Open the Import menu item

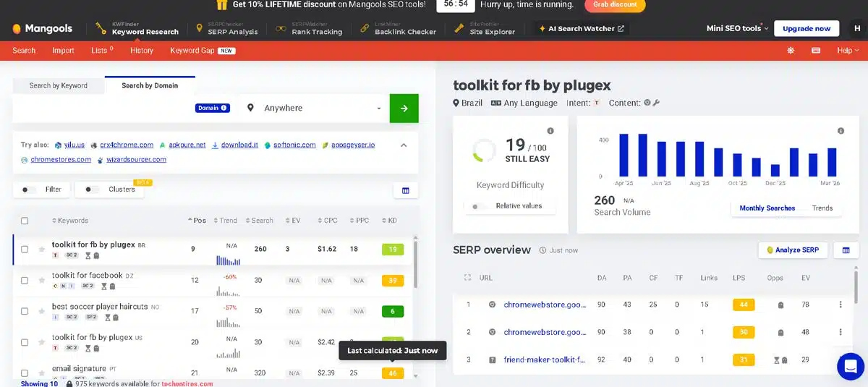click(x=64, y=51)
